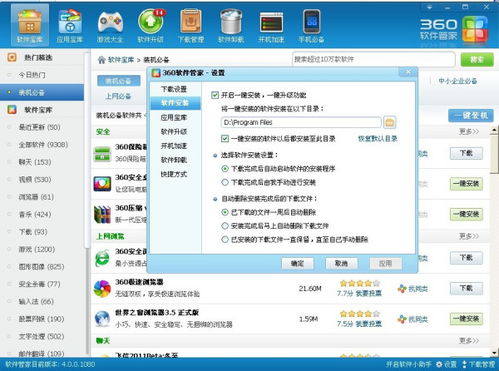
Task: Click the 360极速浏览器 app icon
Action: click(x=102, y=288)
